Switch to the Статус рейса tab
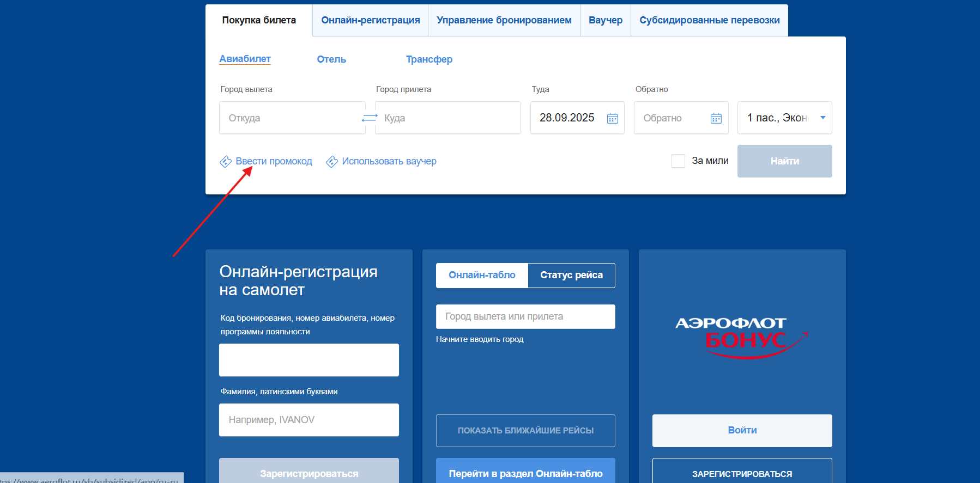980x483 pixels. tap(571, 276)
